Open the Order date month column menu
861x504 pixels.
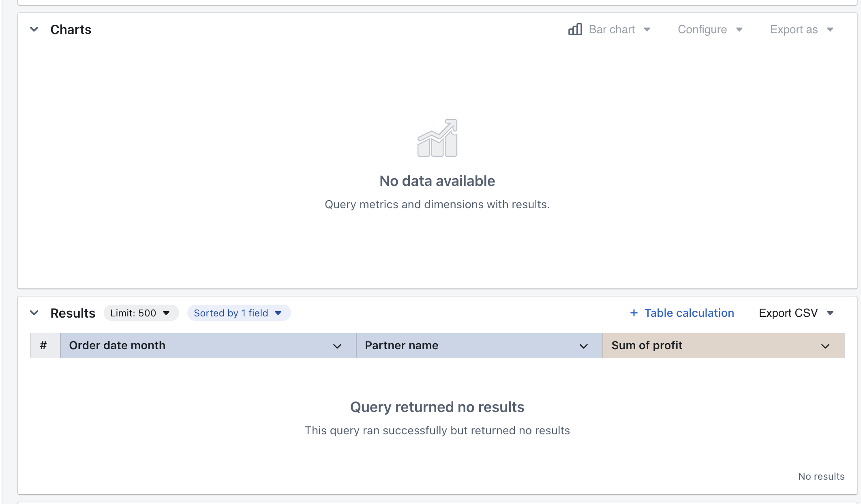click(x=337, y=346)
